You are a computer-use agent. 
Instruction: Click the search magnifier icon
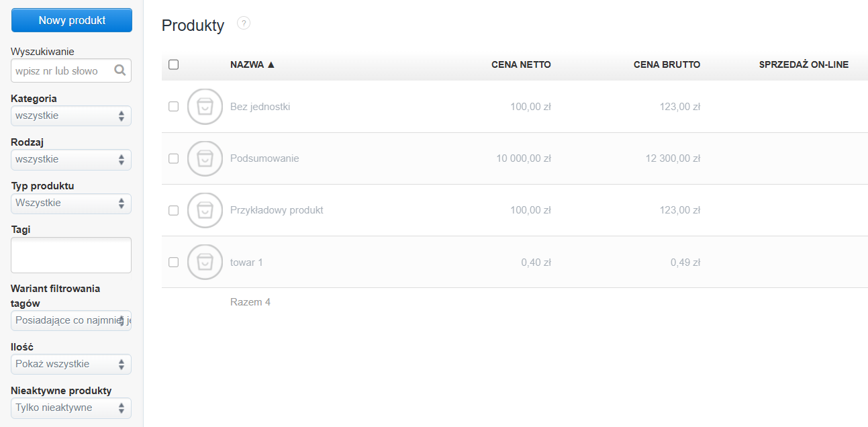click(120, 70)
